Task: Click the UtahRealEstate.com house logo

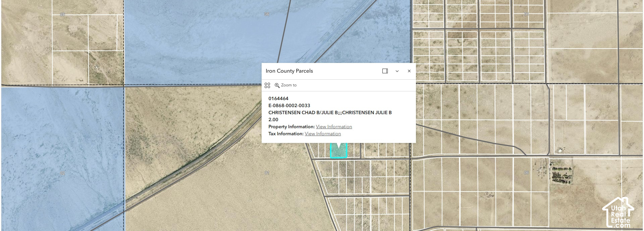Action: (x=618, y=213)
